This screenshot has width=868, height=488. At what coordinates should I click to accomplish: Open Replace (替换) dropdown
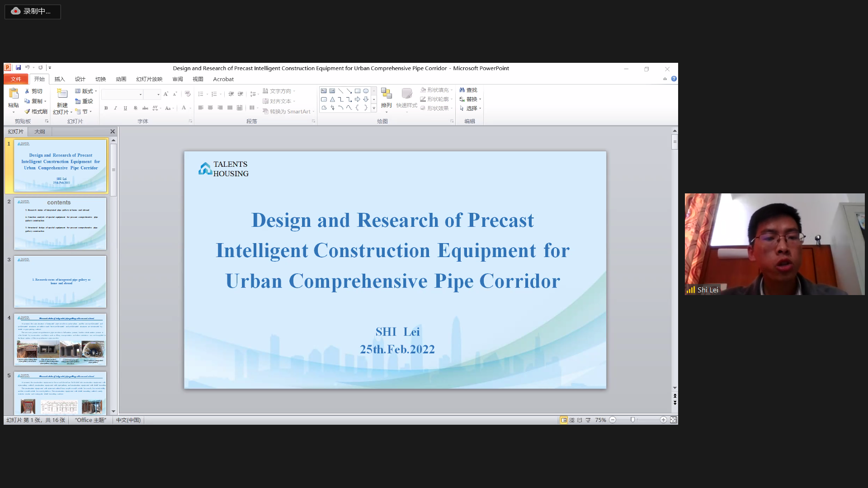point(471,99)
